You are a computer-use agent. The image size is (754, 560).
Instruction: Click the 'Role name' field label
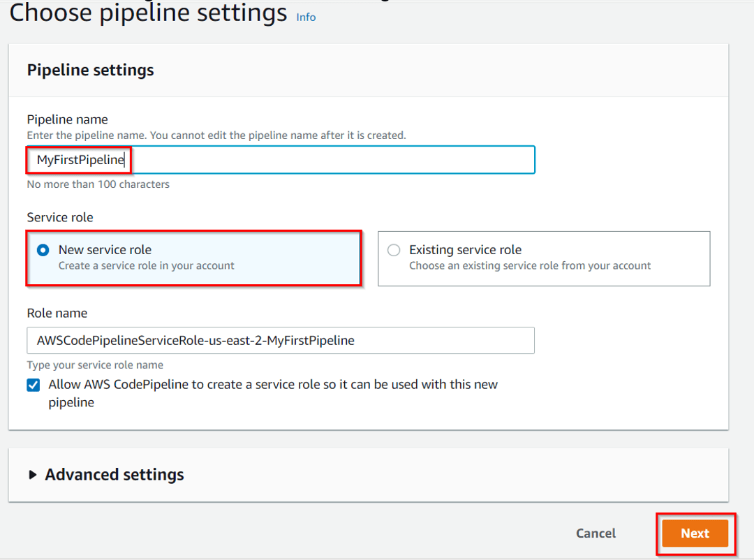57,314
